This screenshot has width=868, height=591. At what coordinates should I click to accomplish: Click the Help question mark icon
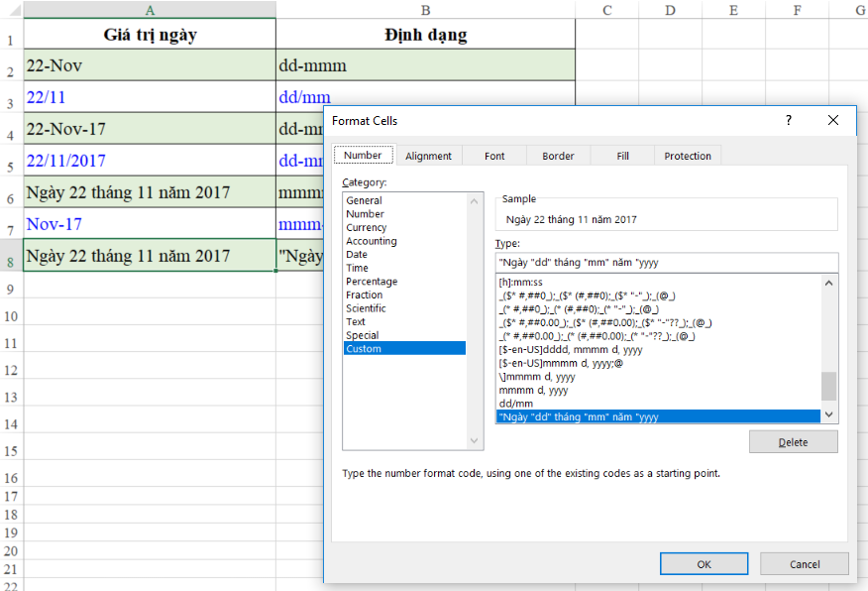[789, 120]
